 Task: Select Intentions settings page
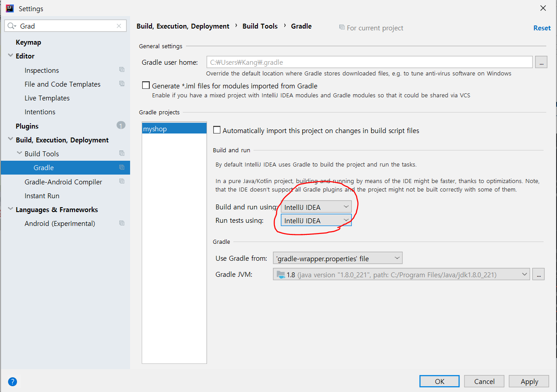point(40,112)
